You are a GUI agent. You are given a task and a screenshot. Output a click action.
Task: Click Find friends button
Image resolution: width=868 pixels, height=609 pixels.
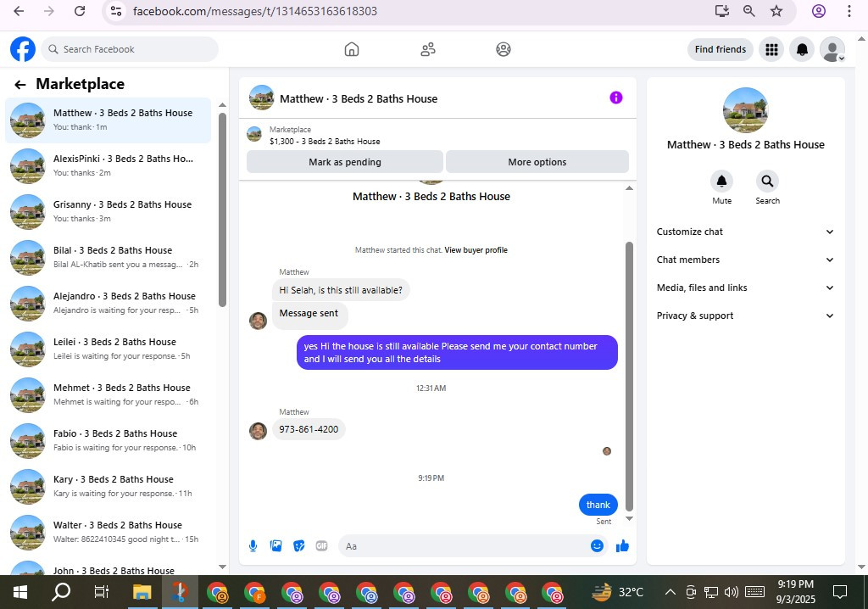(721, 49)
